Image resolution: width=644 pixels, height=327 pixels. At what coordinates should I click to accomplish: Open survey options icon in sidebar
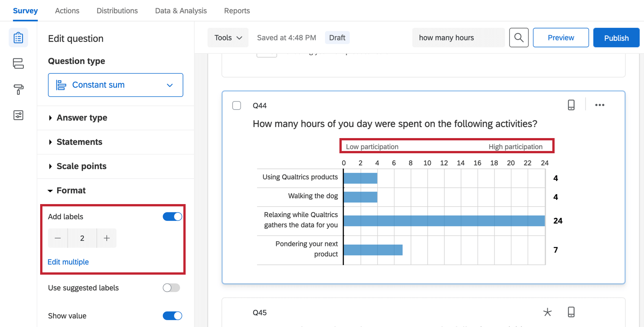pyautogui.click(x=18, y=115)
